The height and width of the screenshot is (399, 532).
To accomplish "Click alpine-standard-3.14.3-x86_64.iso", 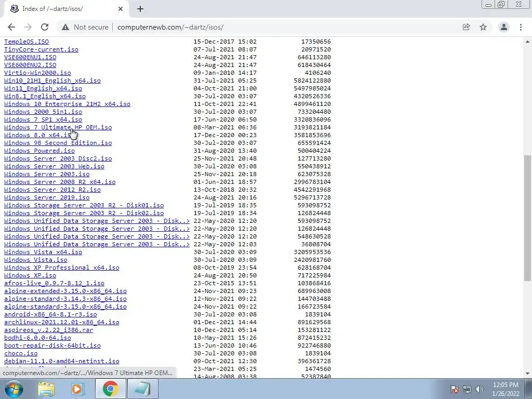I will [65, 299].
